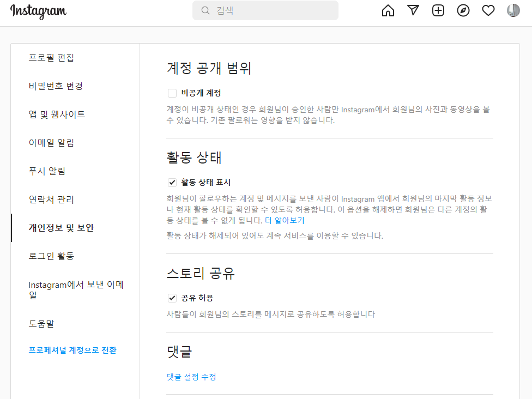This screenshot has width=532, height=399.
Task: Click the 계정 공개 범위 heading
Action: [x=209, y=68]
